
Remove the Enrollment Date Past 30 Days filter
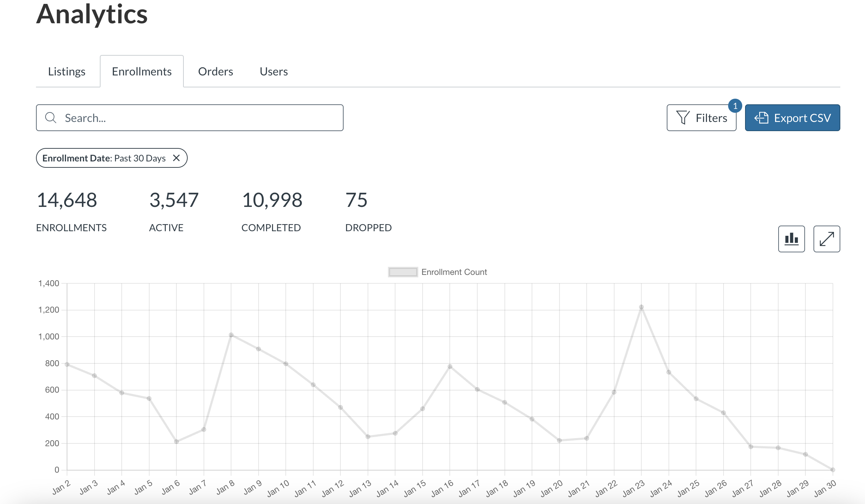177,158
